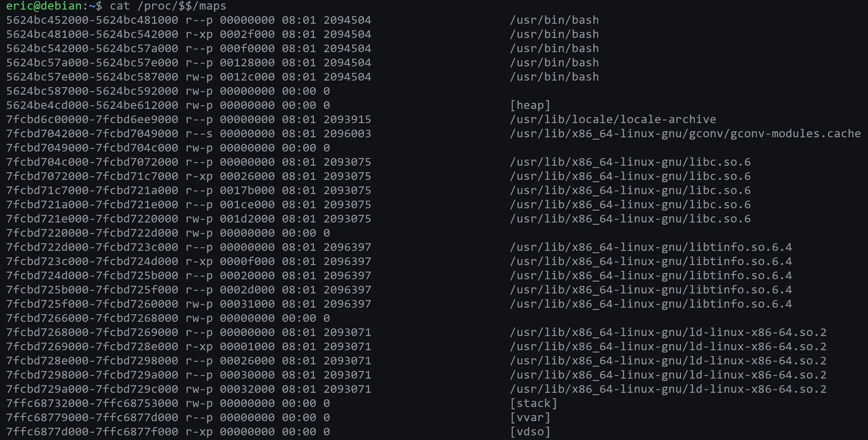The width and height of the screenshot is (868, 440).
Task: Click address range 5624be4cd000-5624be612000
Action: 92,105
